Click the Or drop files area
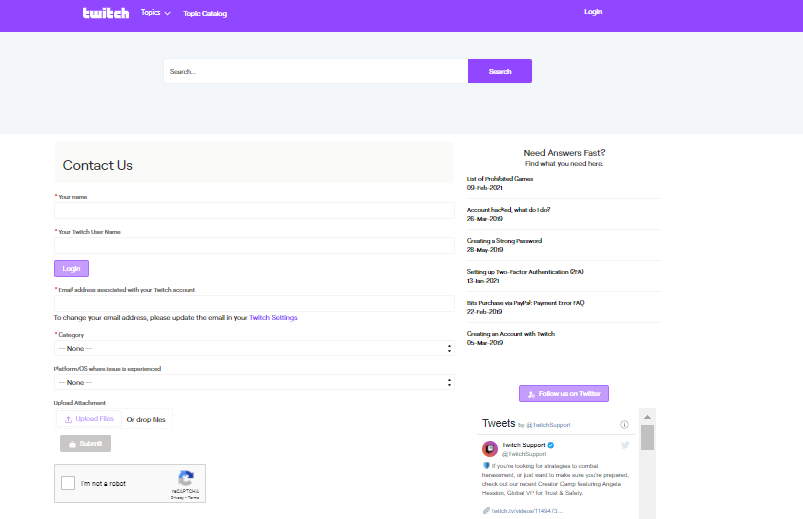 [146, 419]
